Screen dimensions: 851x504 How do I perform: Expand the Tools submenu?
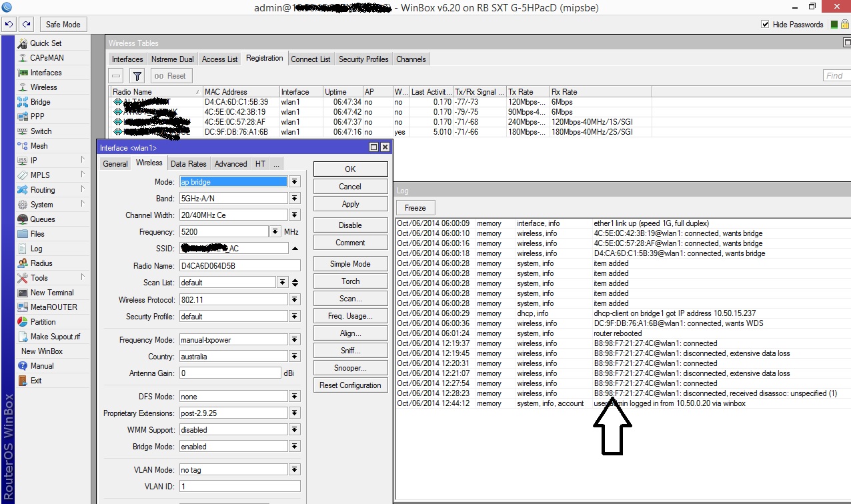tap(53, 278)
